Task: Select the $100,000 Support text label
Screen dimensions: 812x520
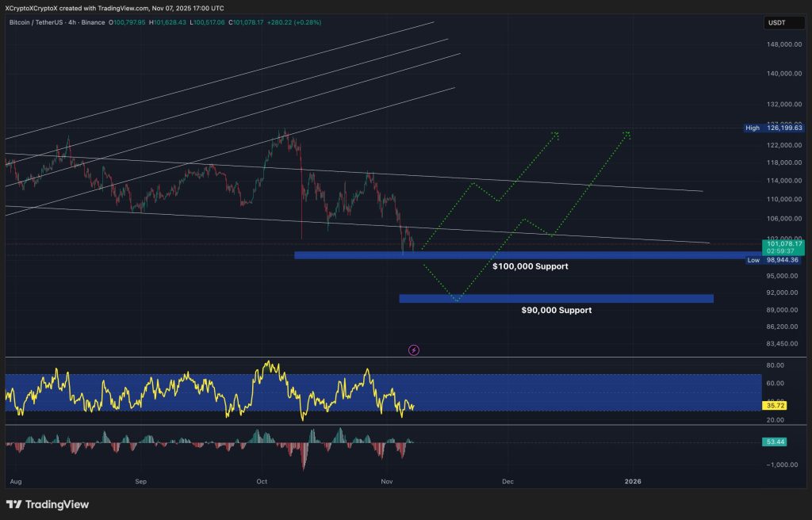Action: (530, 267)
